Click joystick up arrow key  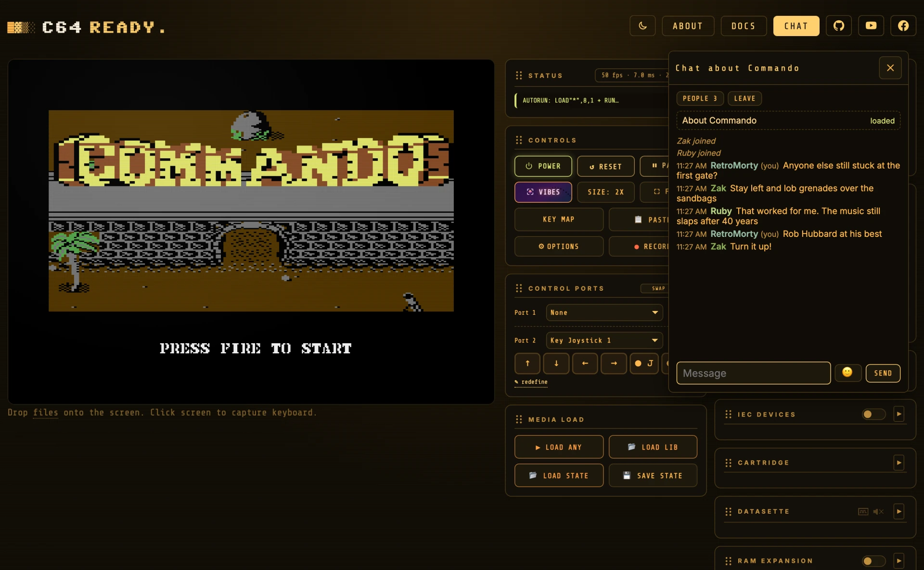pyautogui.click(x=527, y=363)
